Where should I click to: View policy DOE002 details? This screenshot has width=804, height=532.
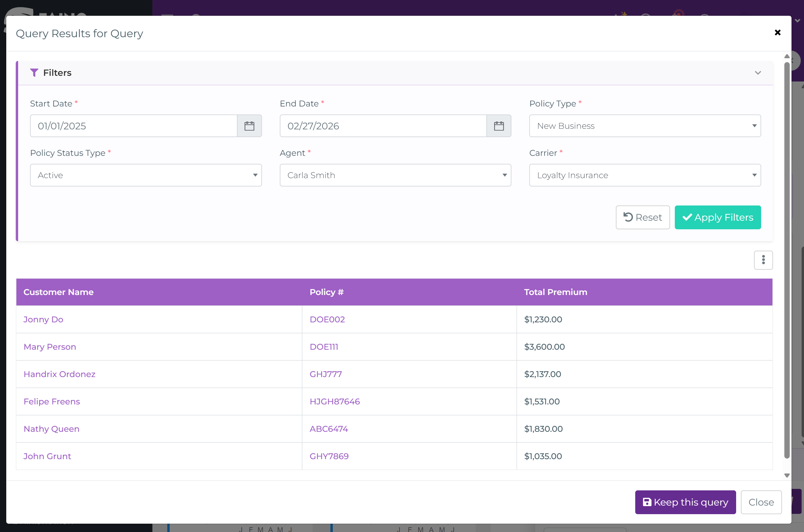pyautogui.click(x=327, y=319)
